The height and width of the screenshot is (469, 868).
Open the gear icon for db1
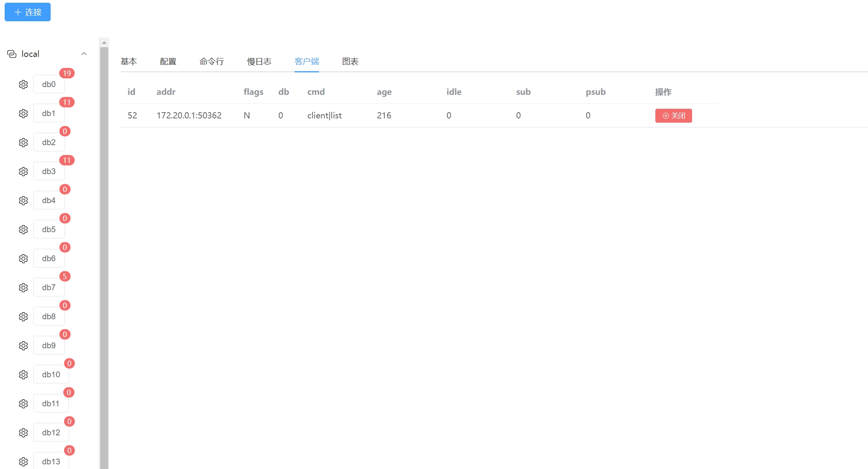pos(23,113)
